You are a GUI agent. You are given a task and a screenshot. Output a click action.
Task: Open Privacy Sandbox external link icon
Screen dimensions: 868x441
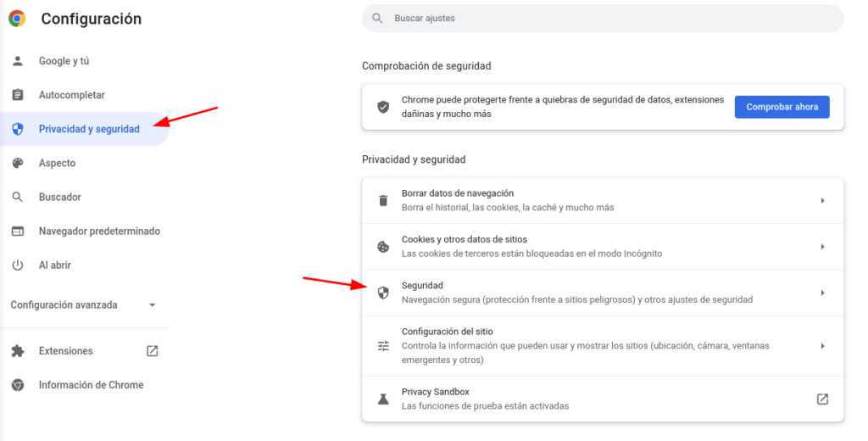(822, 399)
